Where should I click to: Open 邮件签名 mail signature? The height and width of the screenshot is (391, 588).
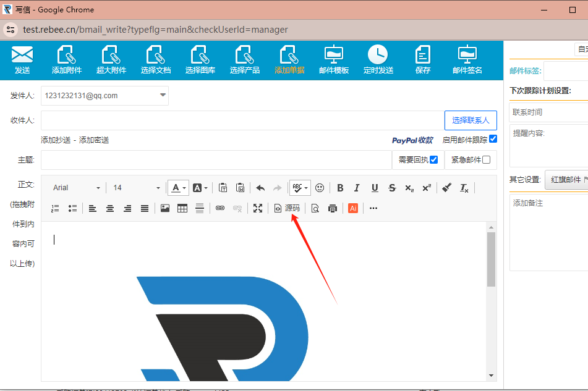(x=467, y=59)
